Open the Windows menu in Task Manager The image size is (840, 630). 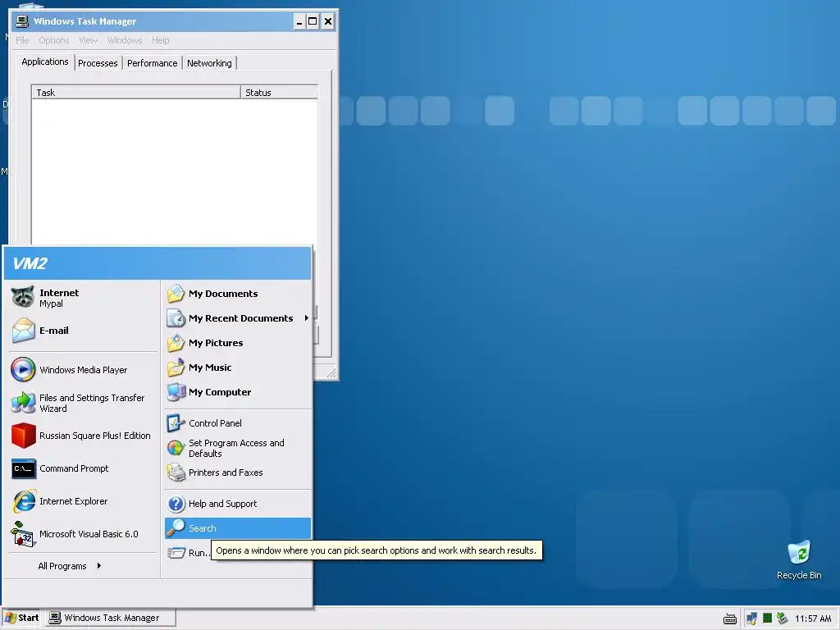pos(125,40)
